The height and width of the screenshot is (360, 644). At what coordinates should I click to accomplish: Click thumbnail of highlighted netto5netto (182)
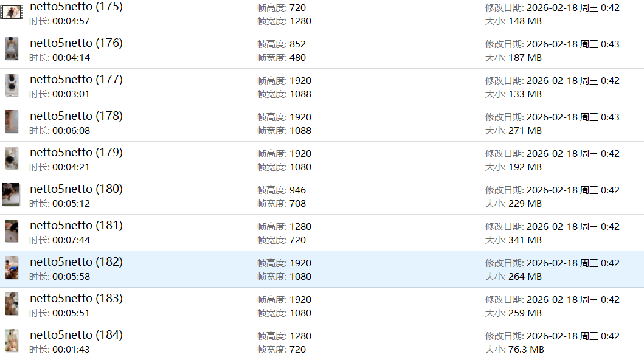[x=12, y=268]
